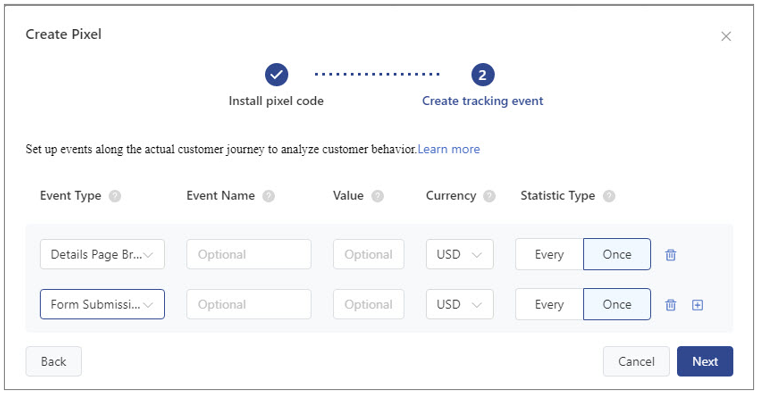Image resolution: width=760 pixels, height=398 pixels.
Task: Select Once for the first event row
Action: (617, 255)
